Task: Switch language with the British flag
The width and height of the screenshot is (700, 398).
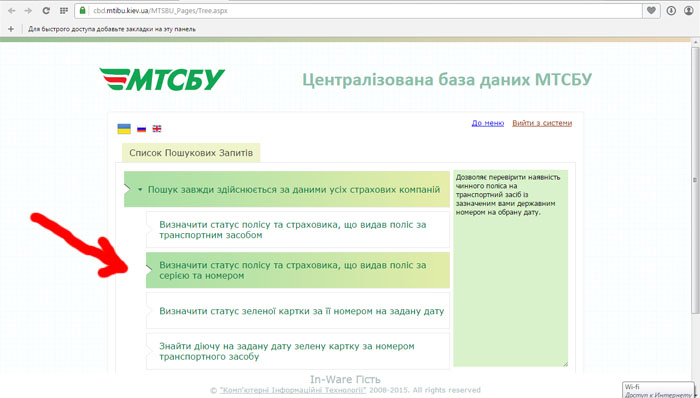Action: click(157, 129)
